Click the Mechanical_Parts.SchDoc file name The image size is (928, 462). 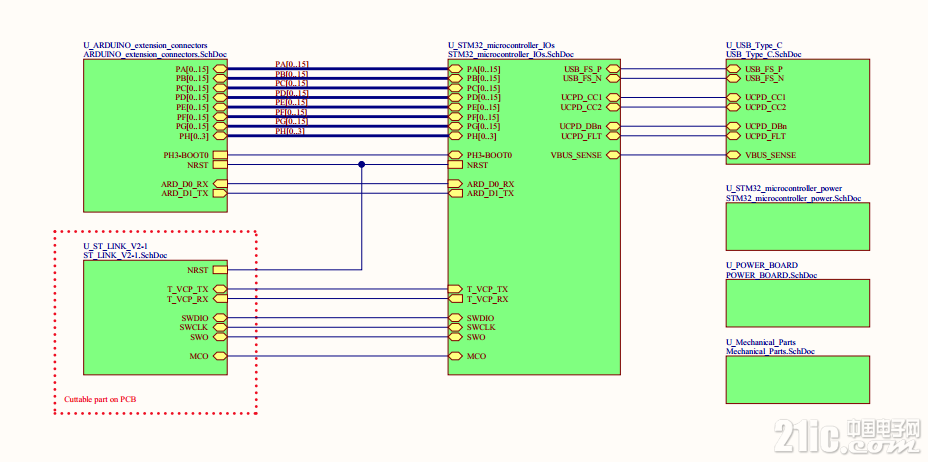coord(771,351)
